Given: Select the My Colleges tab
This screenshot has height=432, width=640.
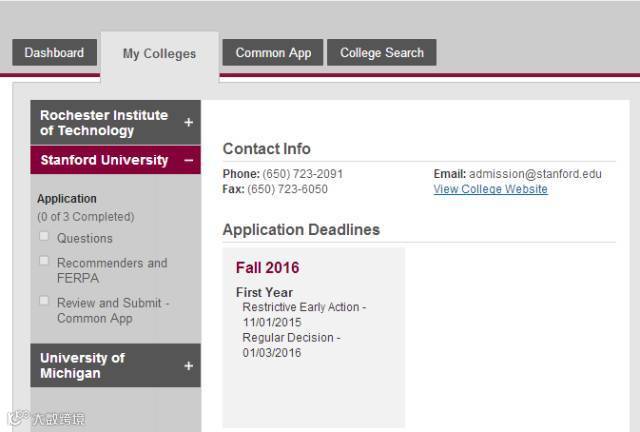Looking at the screenshot, I should (159, 54).
